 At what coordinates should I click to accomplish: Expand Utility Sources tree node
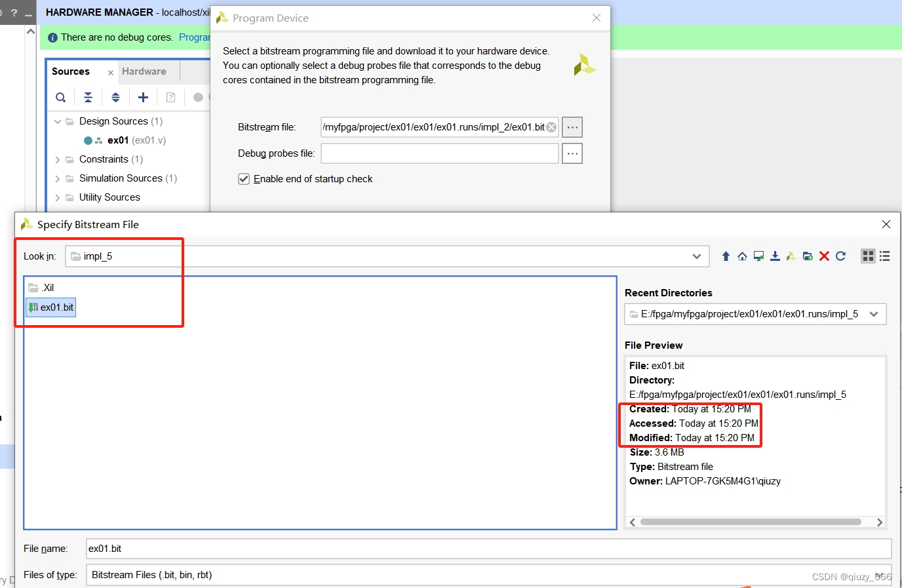pyautogui.click(x=58, y=197)
